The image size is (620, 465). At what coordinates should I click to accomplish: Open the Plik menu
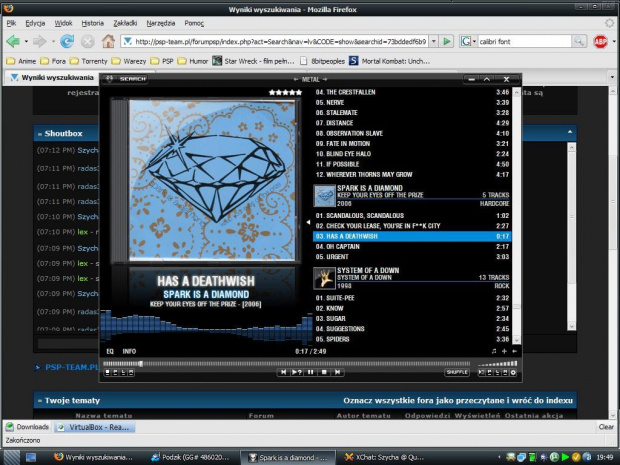pyautogui.click(x=11, y=23)
